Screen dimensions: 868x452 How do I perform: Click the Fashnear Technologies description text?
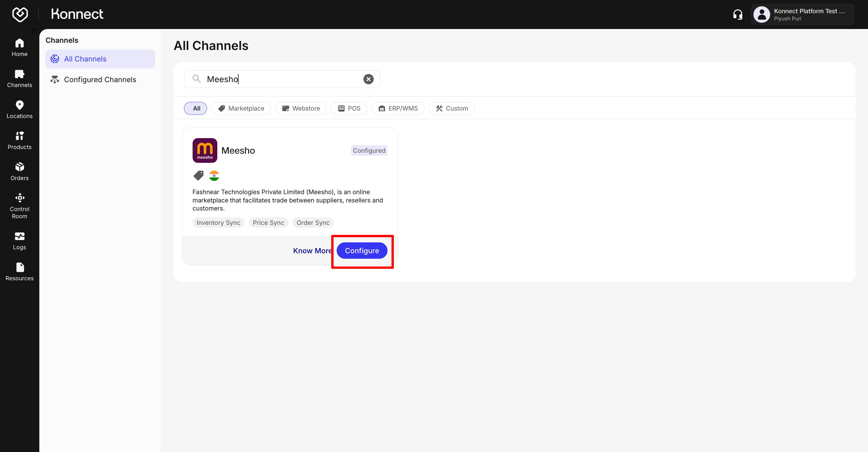pyautogui.click(x=288, y=200)
